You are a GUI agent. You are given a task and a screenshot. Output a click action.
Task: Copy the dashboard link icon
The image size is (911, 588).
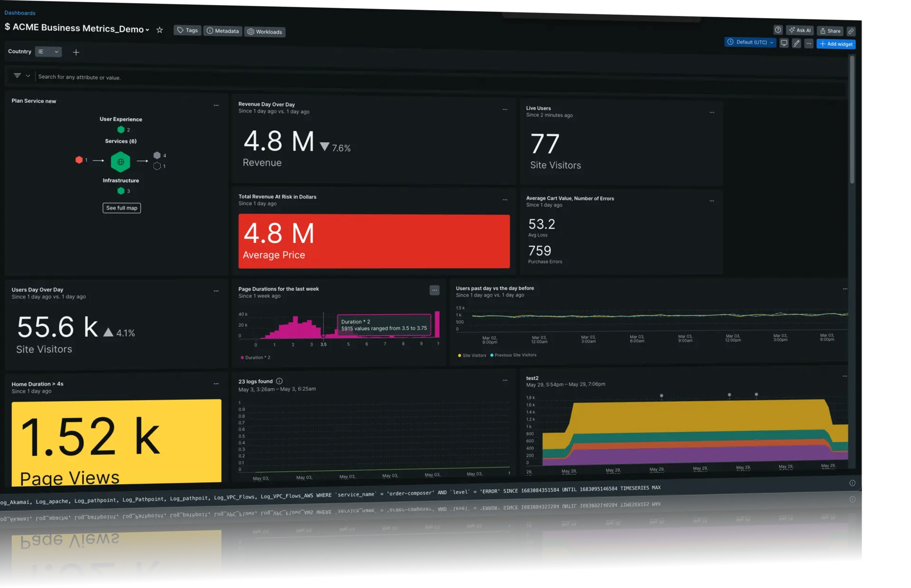(851, 31)
